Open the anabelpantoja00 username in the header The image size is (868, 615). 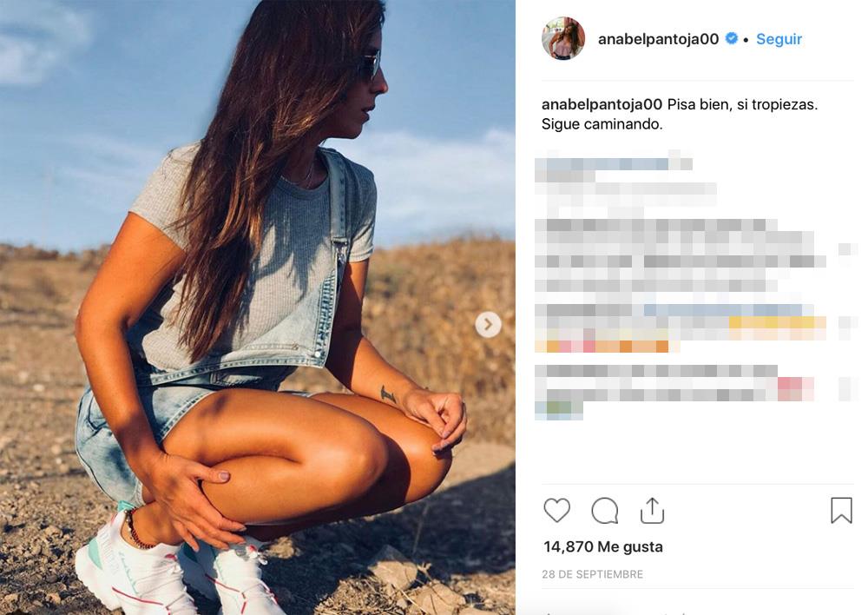(x=658, y=39)
